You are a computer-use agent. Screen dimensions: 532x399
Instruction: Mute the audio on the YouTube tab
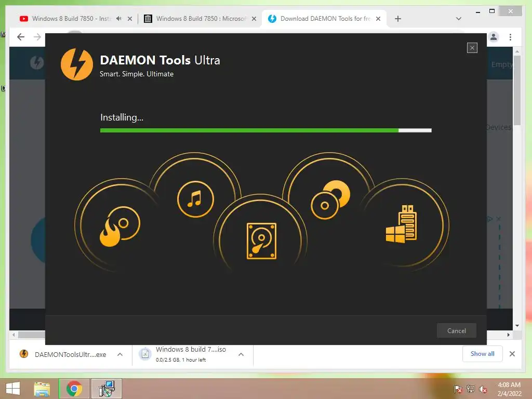coord(119,19)
